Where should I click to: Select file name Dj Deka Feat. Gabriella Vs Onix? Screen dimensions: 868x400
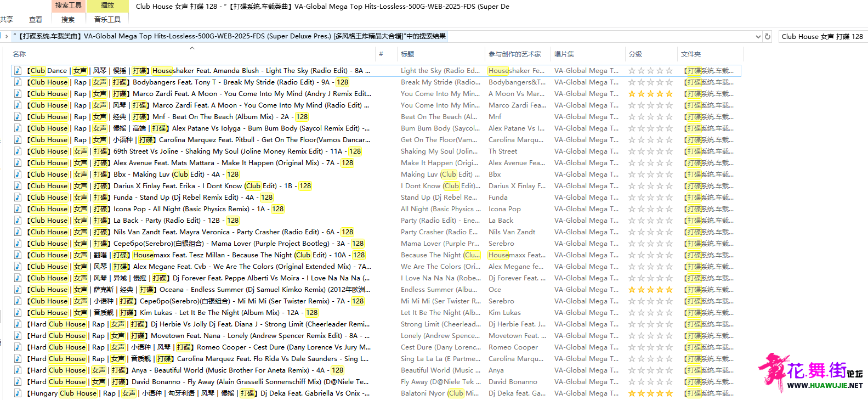click(198, 393)
